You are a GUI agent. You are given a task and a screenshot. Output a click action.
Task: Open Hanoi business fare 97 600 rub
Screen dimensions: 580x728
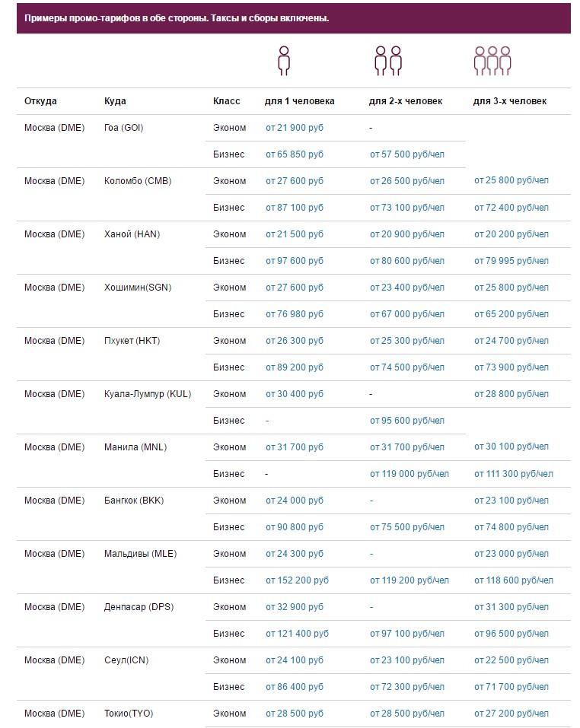tap(294, 261)
